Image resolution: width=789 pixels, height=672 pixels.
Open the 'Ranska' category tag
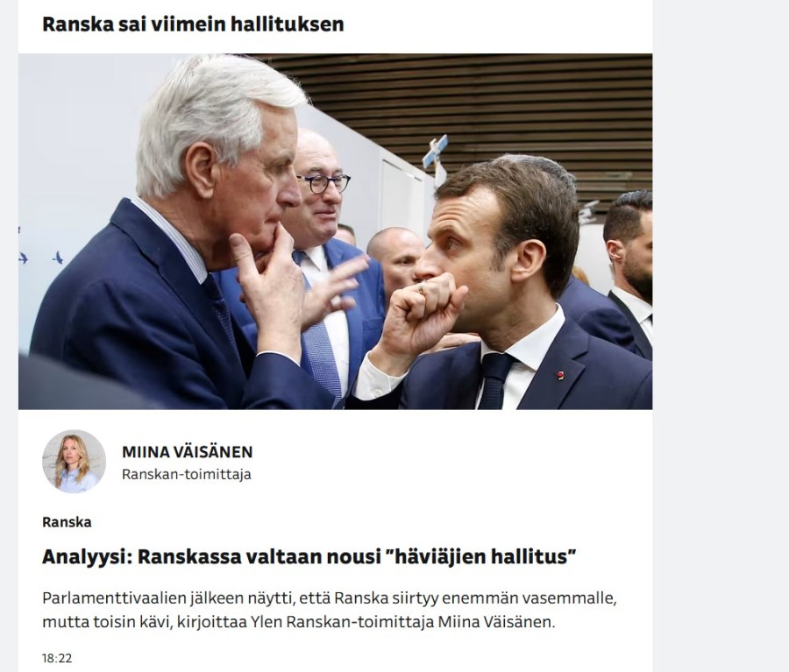tap(67, 522)
